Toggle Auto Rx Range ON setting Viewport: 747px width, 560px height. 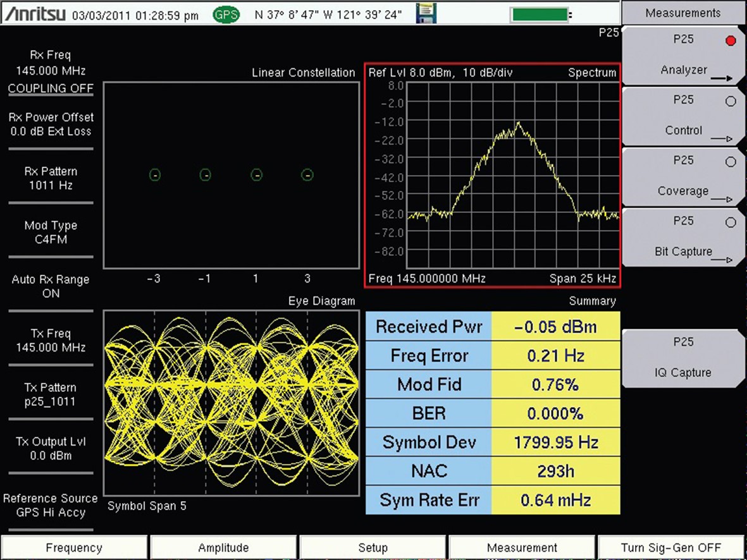tap(51, 286)
